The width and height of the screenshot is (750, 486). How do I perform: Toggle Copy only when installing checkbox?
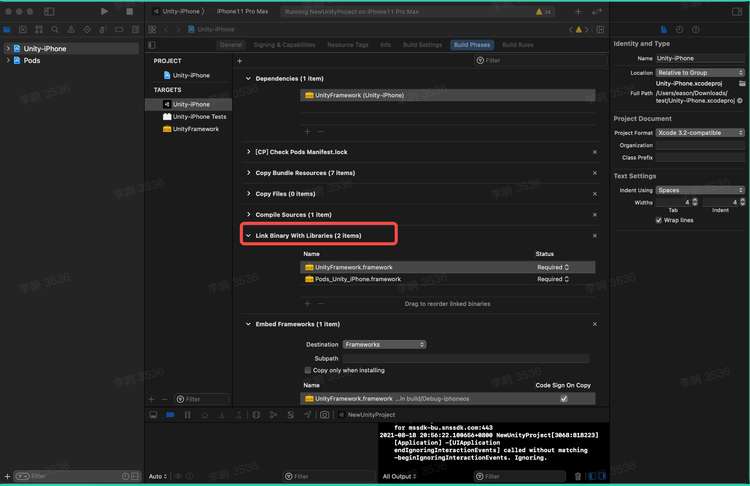click(307, 370)
